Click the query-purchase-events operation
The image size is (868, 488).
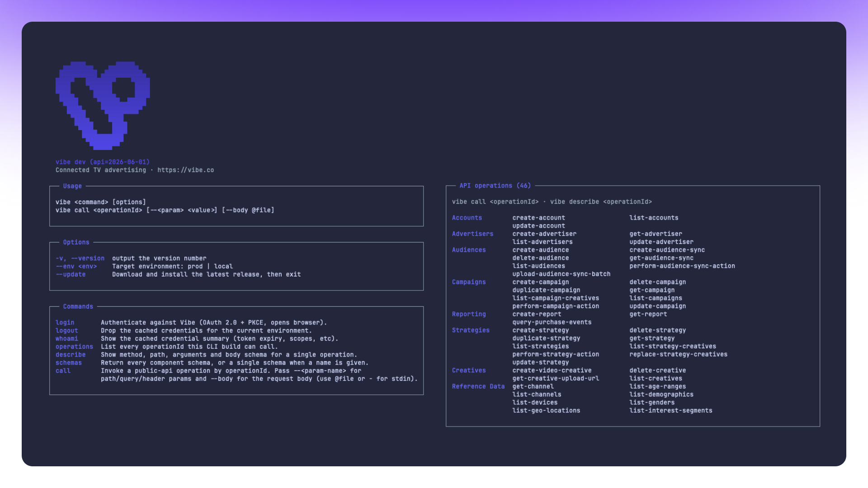(552, 322)
